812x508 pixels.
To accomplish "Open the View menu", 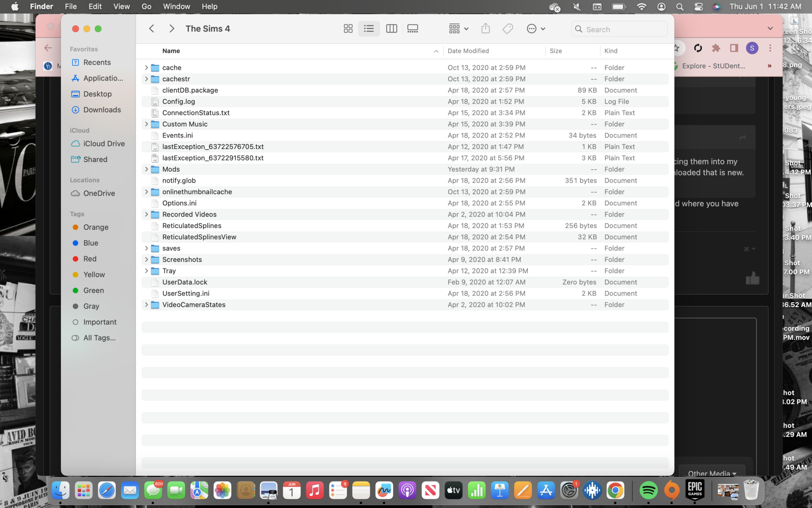I will point(121,6).
